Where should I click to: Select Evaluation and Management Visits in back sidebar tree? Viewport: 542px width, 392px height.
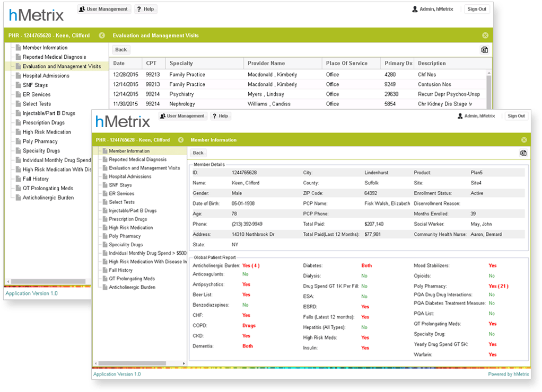(62, 66)
